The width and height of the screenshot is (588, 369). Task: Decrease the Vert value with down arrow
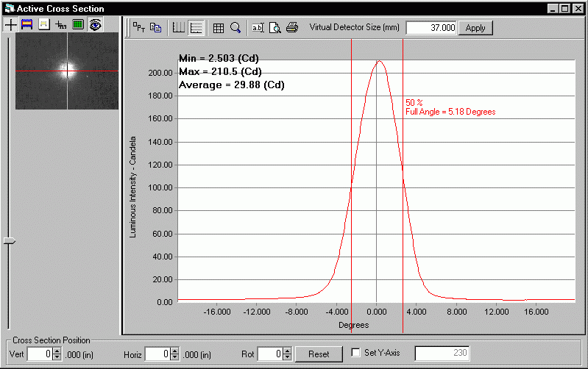coord(57,357)
